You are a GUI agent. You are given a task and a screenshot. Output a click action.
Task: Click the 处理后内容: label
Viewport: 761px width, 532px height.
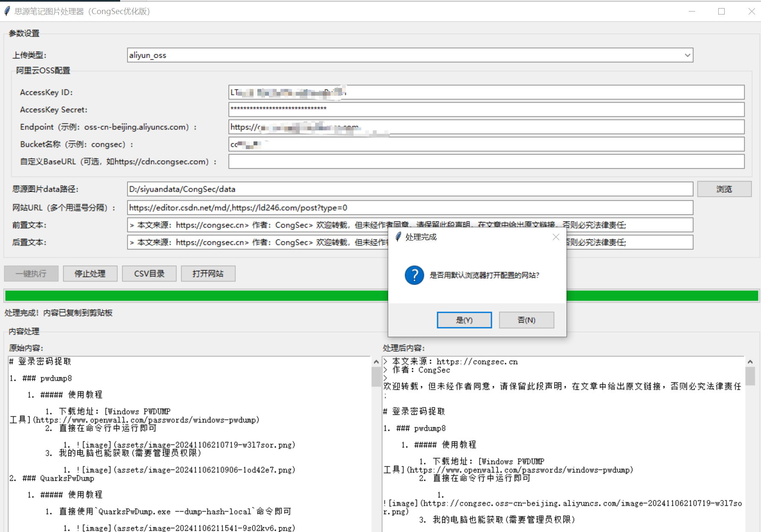[x=404, y=348]
